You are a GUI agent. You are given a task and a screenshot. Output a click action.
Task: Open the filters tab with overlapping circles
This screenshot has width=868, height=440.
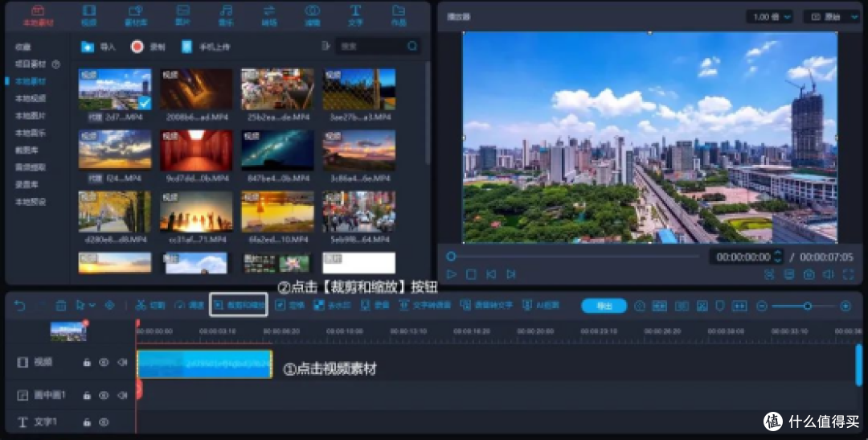click(312, 15)
